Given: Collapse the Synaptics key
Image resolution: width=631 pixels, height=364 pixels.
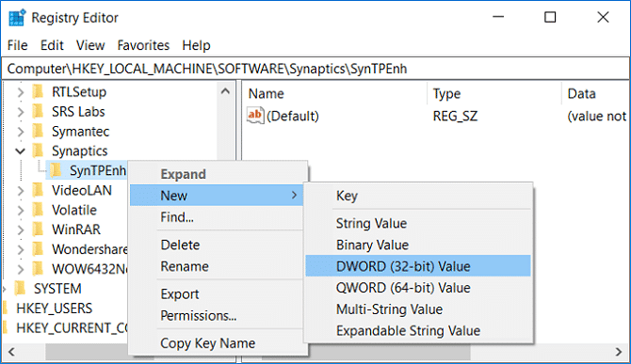Looking at the screenshot, I should point(20,151).
